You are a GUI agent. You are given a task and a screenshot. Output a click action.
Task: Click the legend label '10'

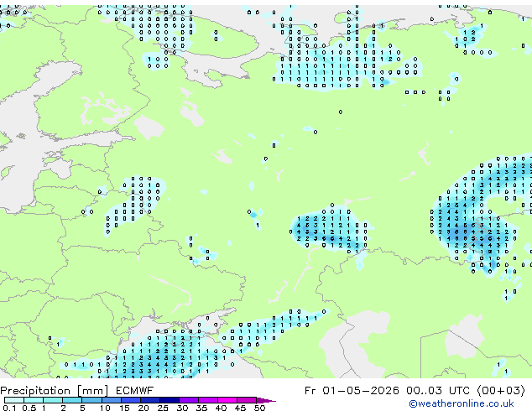(x=105, y=408)
